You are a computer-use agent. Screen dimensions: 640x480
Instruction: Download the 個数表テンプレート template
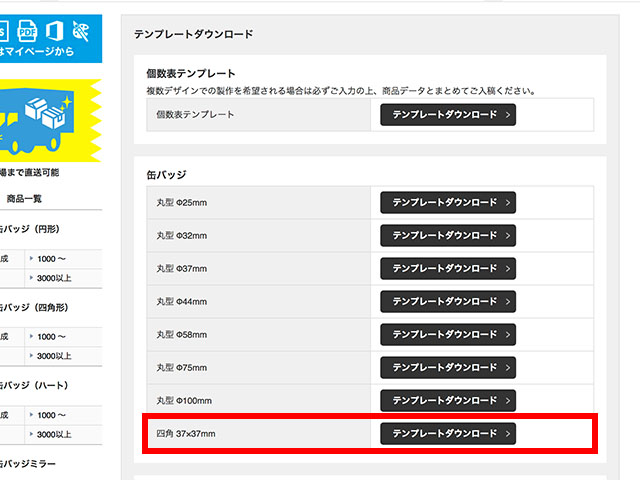(x=448, y=115)
